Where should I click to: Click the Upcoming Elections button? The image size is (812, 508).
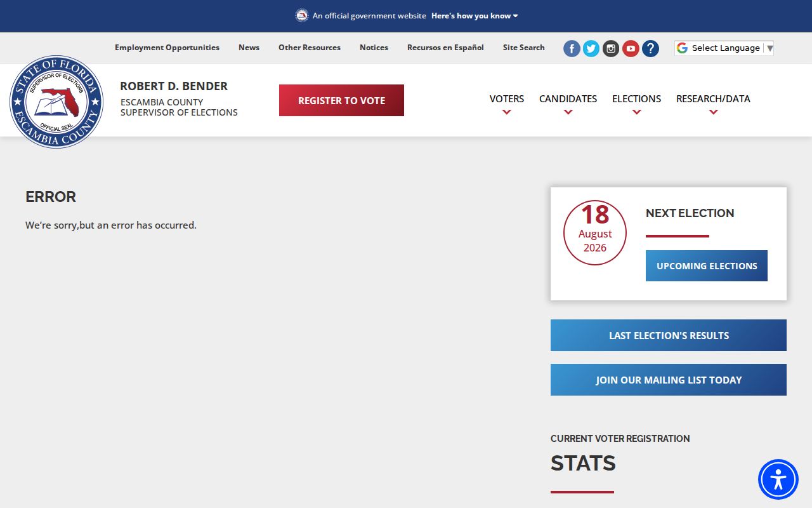coord(707,265)
